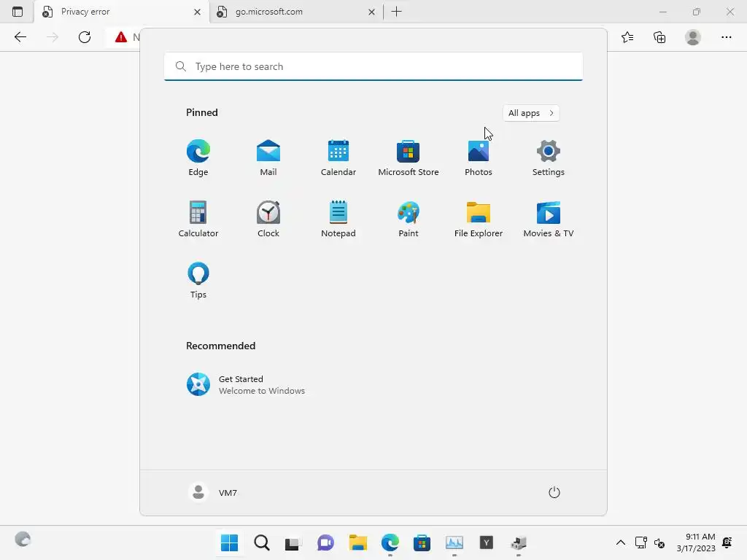The height and width of the screenshot is (560, 747).
Task: Open the Calendar app
Action: (x=338, y=157)
